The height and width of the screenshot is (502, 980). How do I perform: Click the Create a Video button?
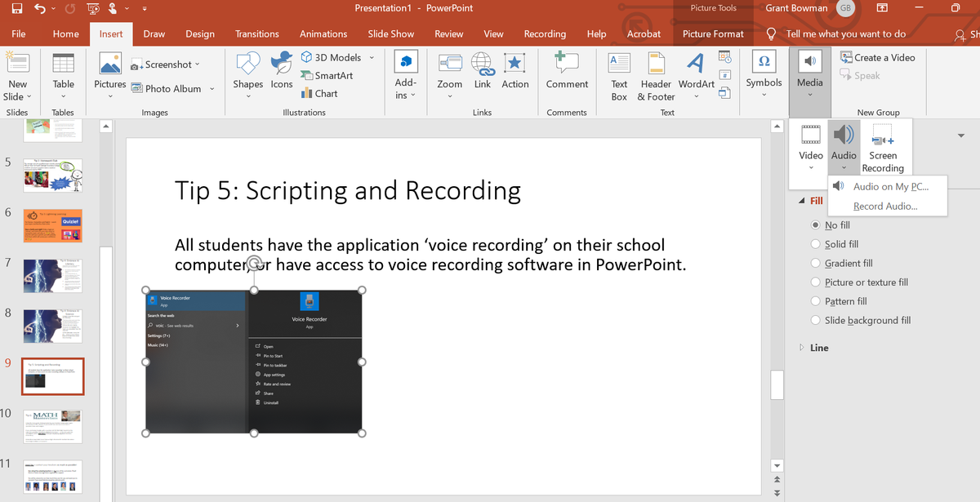(877, 58)
